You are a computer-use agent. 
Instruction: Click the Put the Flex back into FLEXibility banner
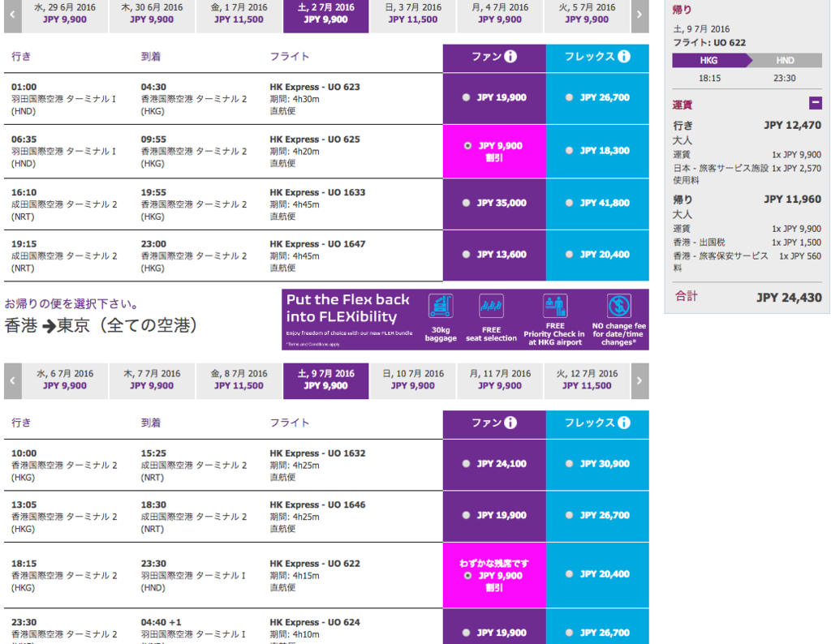pos(465,320)
